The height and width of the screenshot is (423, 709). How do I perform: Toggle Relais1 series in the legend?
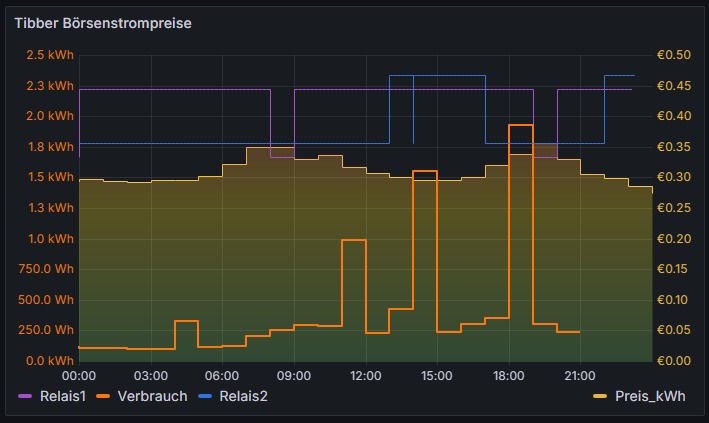pos(64,396)
